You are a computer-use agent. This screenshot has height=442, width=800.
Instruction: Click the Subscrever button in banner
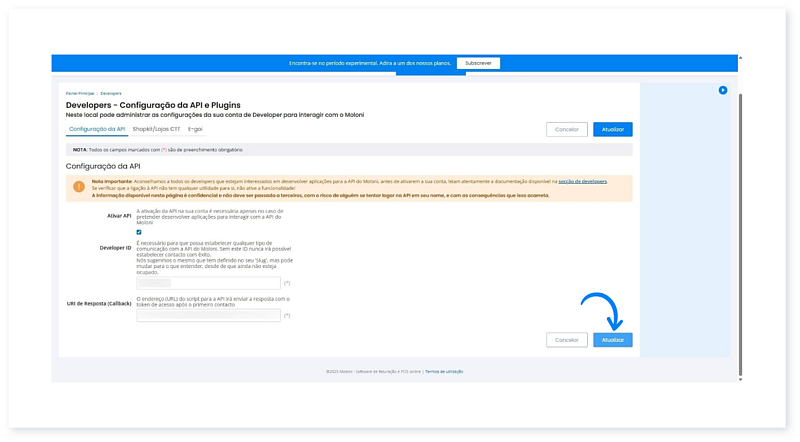tap(478, 63)
